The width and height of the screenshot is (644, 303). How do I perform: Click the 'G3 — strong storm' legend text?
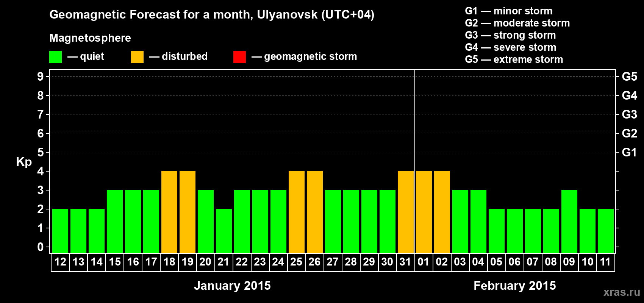[x=510, y=35]
